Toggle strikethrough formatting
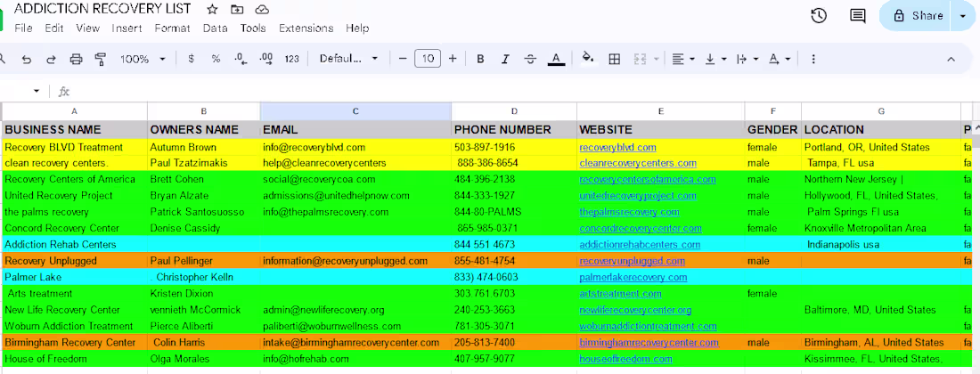Viewport: 980px width, 374px height. (531, 59)
